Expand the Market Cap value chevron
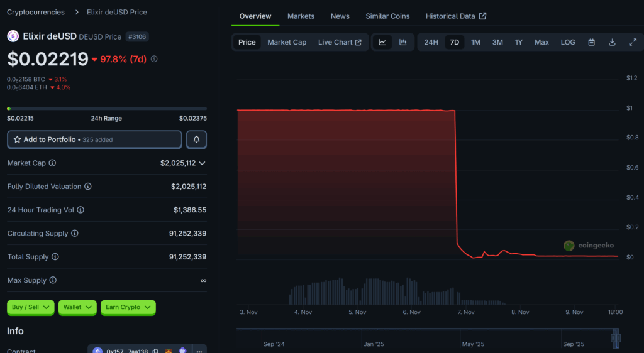The image size is (644, 353). [202, 163]
